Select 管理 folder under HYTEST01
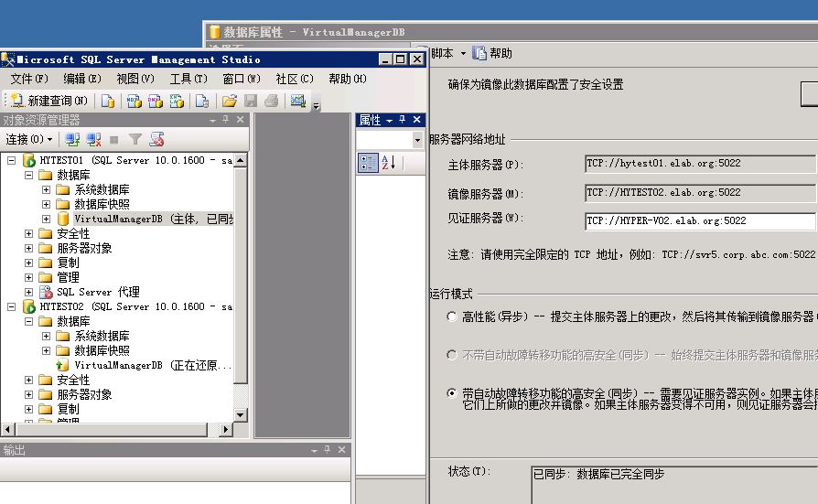 (x=68, y=277)
